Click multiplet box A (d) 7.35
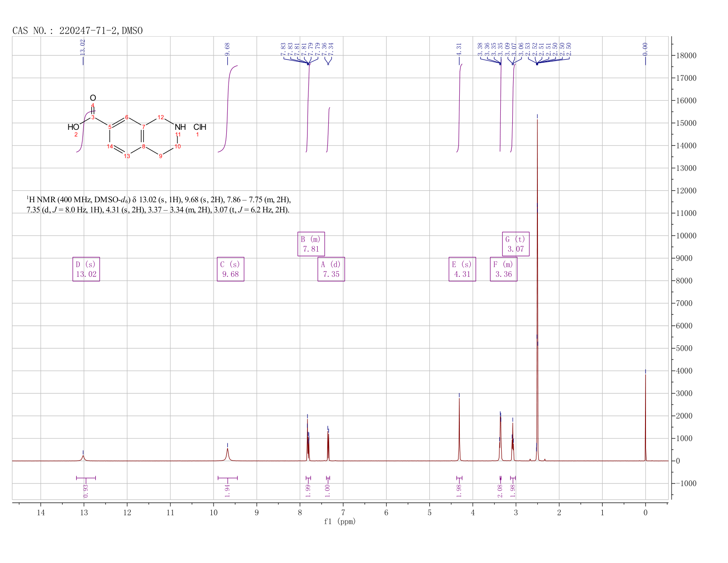Screen dimensions: 728x563 pyautogui.click(x=331, y=269)
